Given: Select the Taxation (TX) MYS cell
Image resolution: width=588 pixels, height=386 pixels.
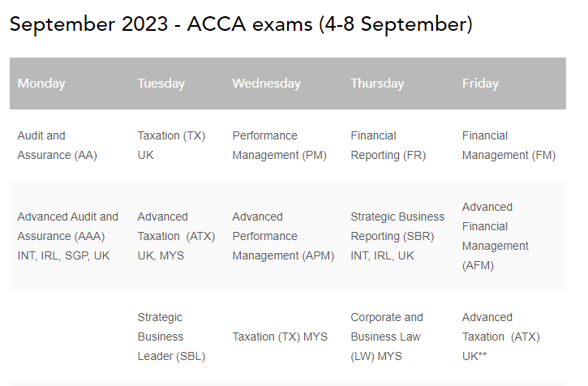Looking at the screenshot, I should coord(280,337).
